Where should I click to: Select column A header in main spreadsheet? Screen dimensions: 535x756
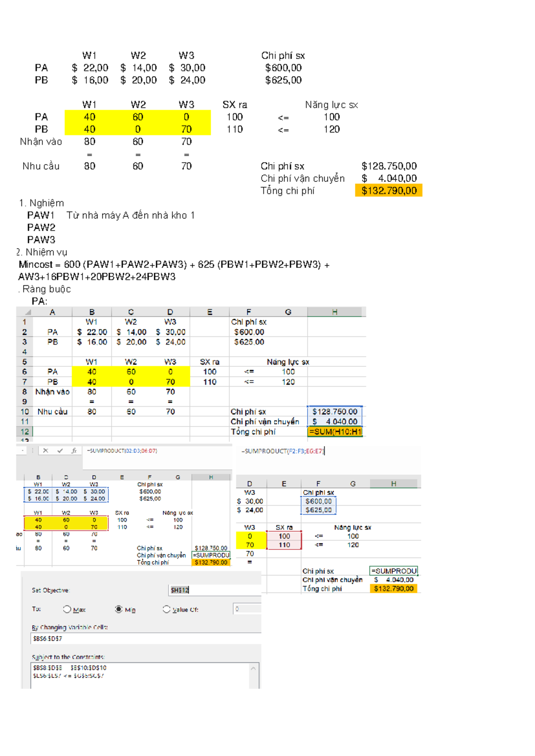coord(52,312)
